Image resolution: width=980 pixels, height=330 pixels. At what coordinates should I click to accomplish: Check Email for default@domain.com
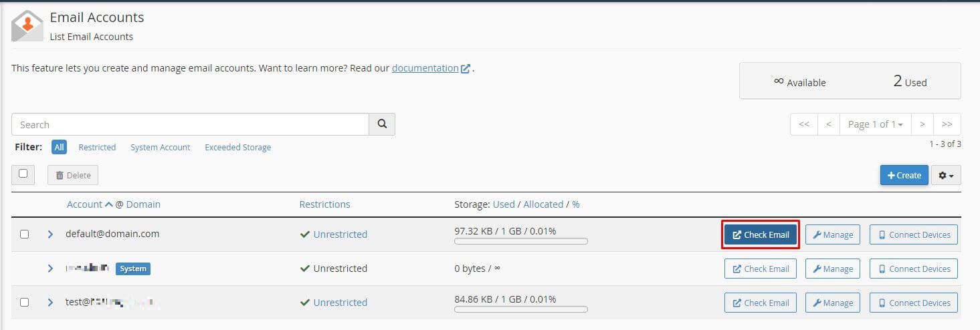[x=761, y=234]
